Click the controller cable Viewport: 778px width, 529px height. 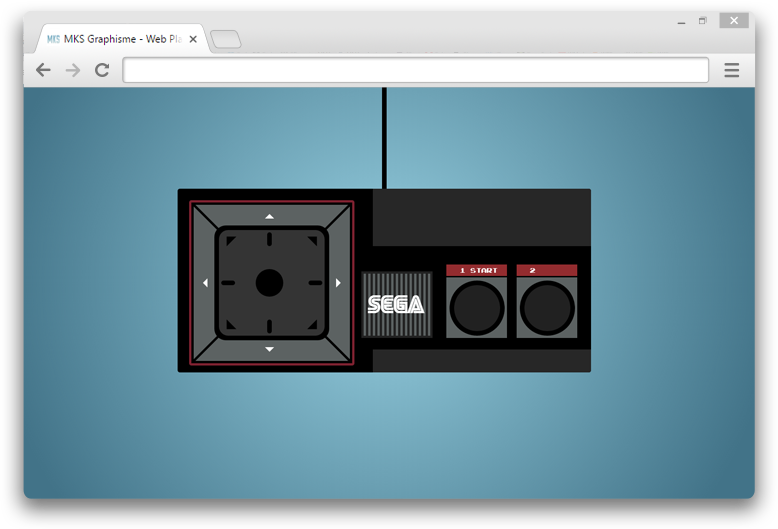(x=384, y=138)
